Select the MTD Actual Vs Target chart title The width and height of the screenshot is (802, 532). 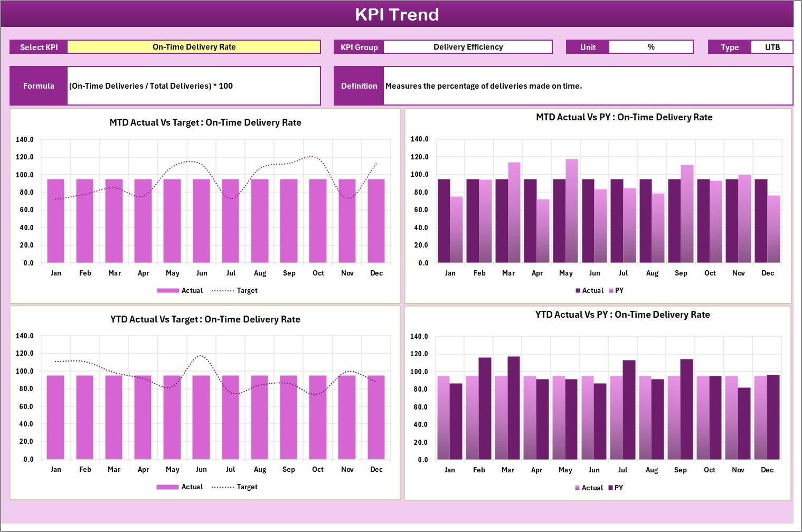coord(205,122)
